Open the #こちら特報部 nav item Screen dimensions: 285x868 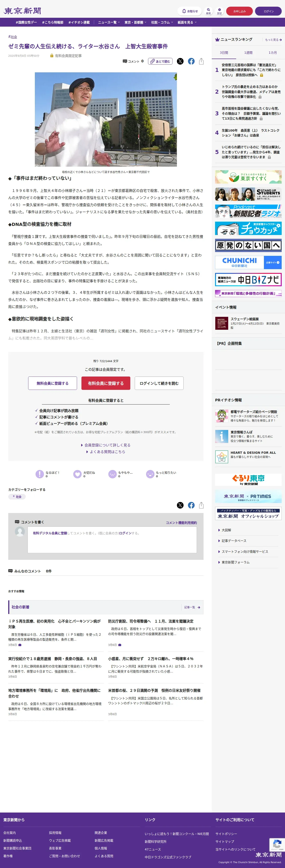coord(53,22)
